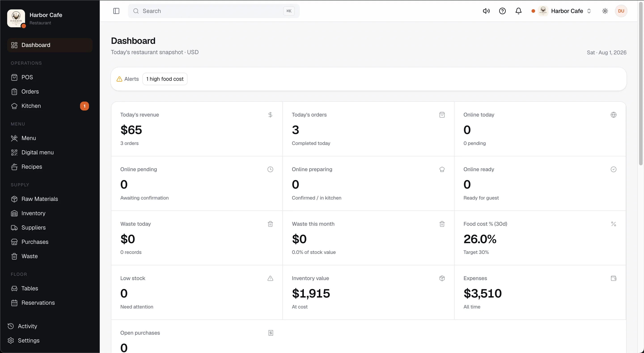Screen dimensions: 644x353
Task: Click the date "Sat · Aug 1, 2026"
Action: 606,53
